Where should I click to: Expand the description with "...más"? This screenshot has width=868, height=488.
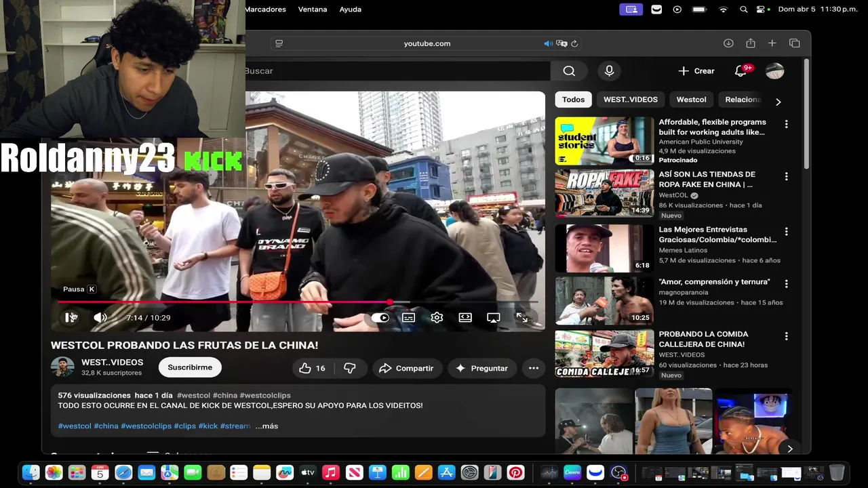267,426
